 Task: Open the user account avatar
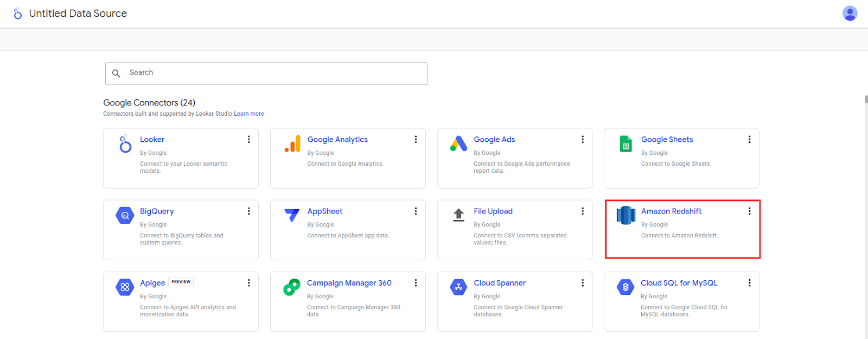point(850,13)
